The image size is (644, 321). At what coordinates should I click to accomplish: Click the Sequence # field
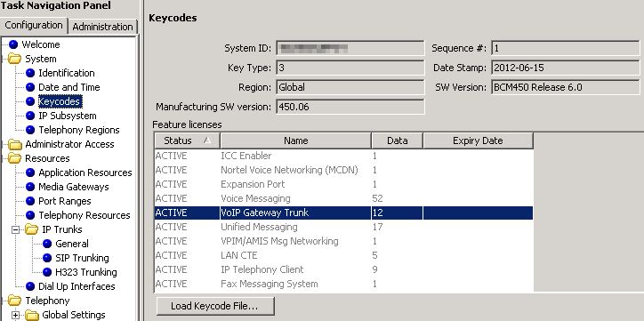click(565, 48)
